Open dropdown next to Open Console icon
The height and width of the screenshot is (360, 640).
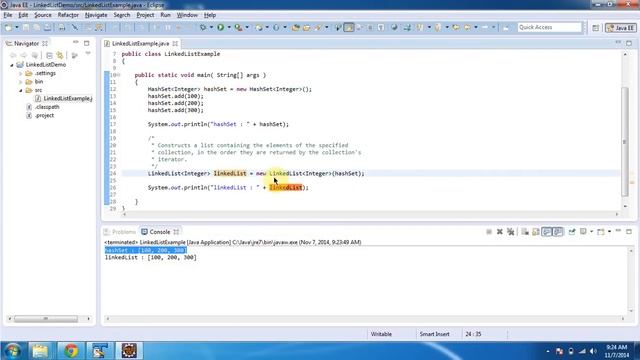[609, 232]
